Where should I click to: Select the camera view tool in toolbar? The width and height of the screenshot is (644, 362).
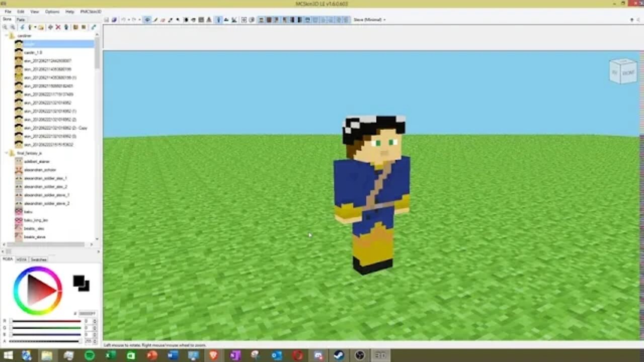pyautogui.click(x=147, y=20)
